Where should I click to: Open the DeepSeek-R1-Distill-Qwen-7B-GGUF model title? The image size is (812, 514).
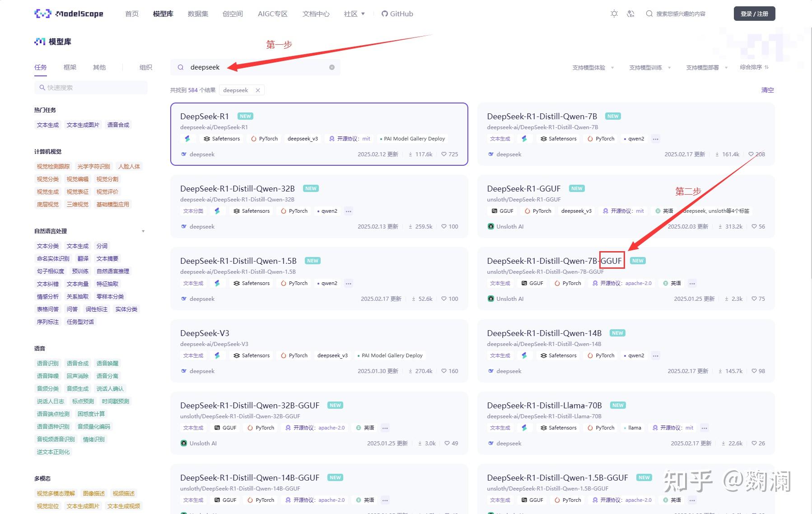(555, 261)
